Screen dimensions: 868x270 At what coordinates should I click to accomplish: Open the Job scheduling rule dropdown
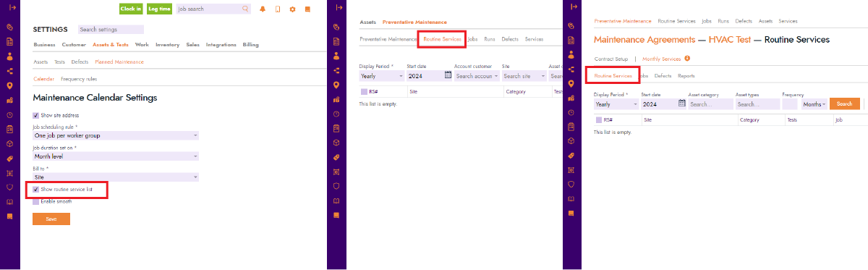pyautogui.click(x=116, y=135)
